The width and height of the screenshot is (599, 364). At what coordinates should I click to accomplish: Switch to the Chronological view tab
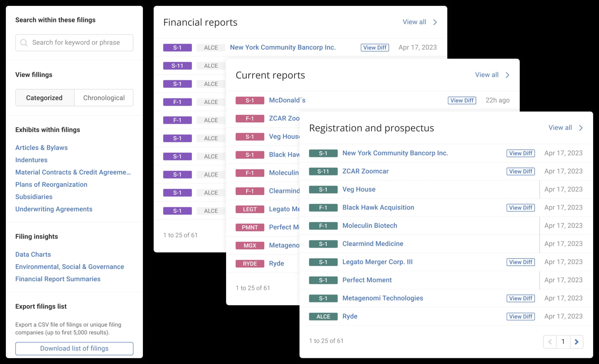(104, 98)
